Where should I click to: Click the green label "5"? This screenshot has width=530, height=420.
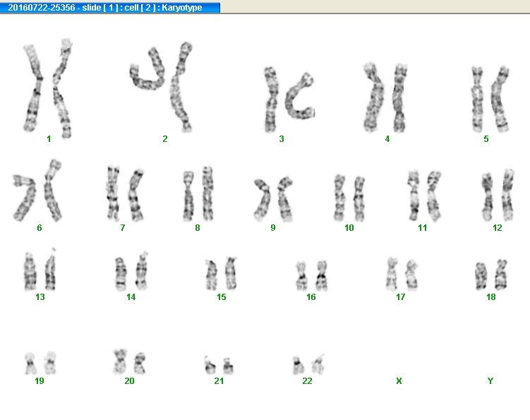486,139
